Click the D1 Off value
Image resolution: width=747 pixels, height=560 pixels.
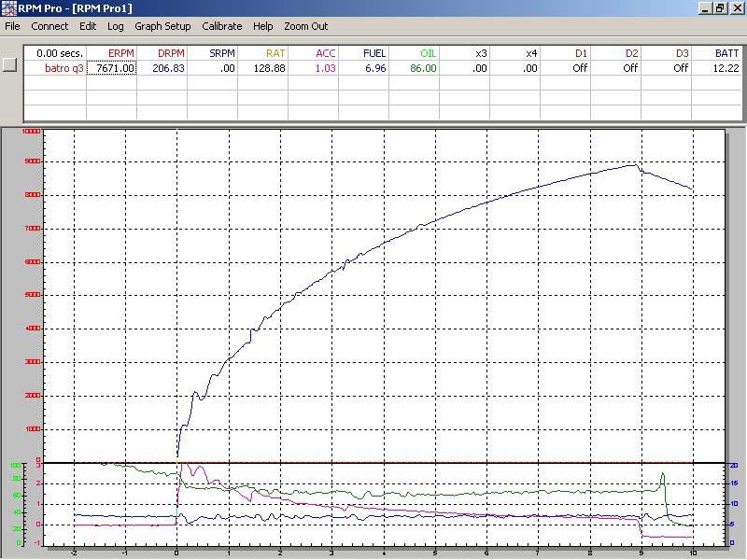566,68
